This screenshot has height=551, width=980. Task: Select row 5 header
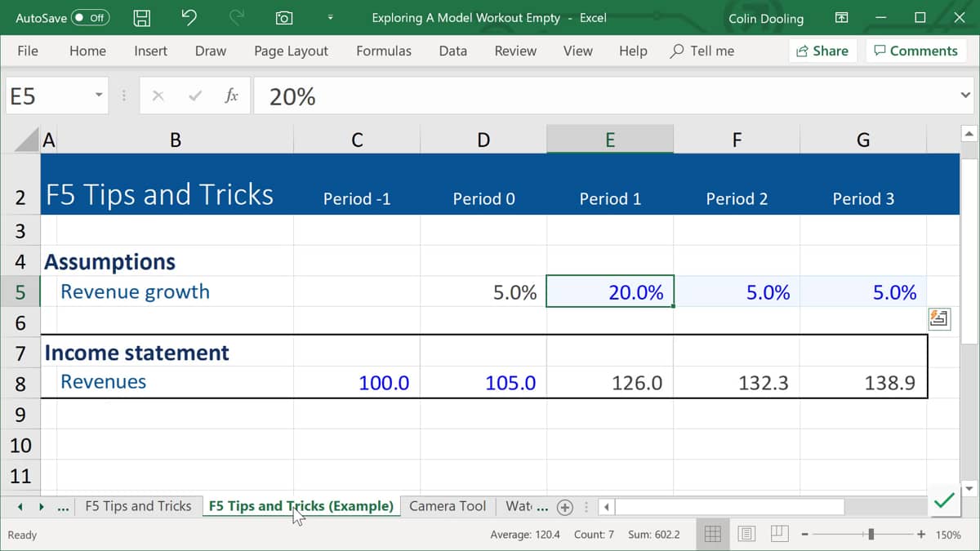click(x=20, y=292)
